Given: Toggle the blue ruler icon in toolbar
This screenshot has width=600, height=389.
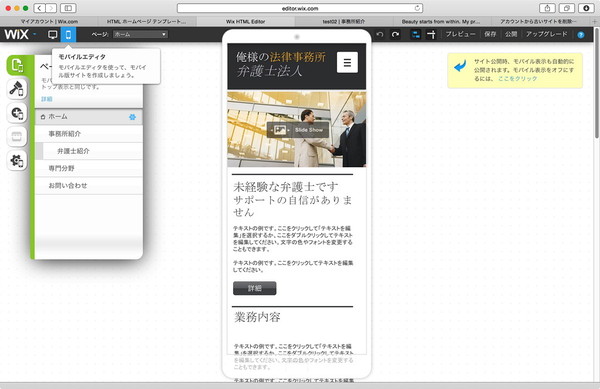Looking at the screenshot, I should (416, 34).
